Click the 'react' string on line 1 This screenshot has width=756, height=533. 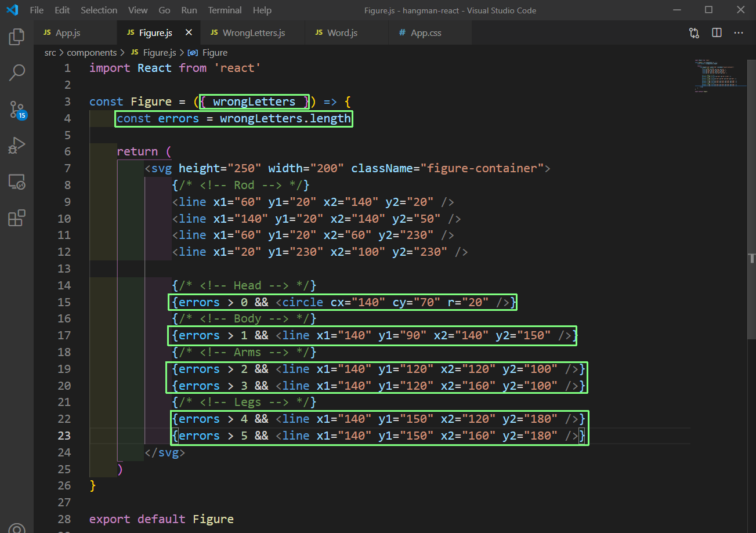point(237,68)
